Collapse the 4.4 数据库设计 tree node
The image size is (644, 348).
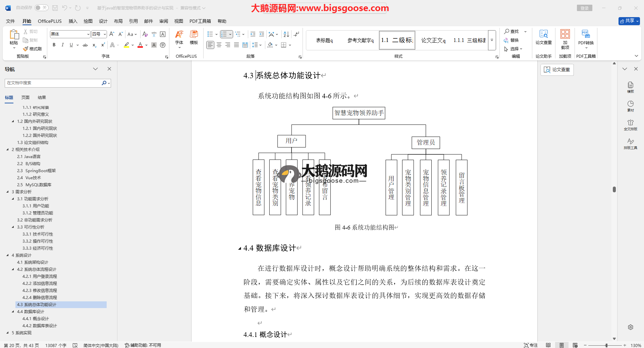pos(13,312)
